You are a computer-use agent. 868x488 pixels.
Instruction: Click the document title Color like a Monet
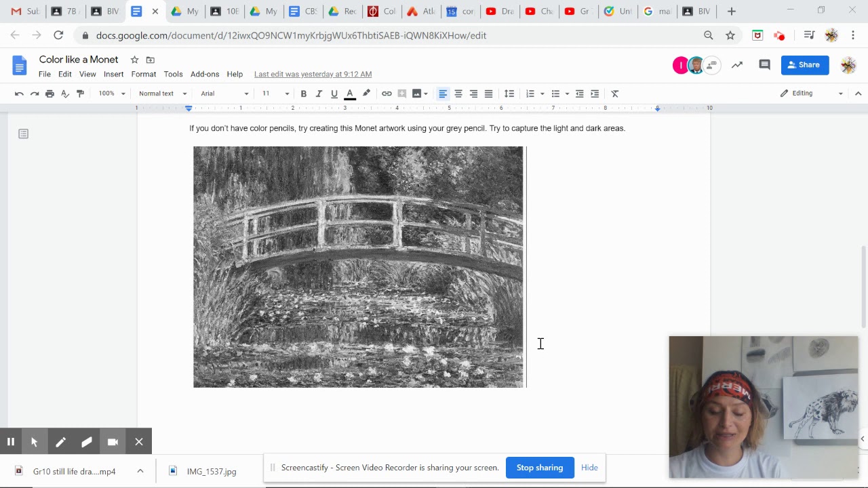click(x=79, y=60)
